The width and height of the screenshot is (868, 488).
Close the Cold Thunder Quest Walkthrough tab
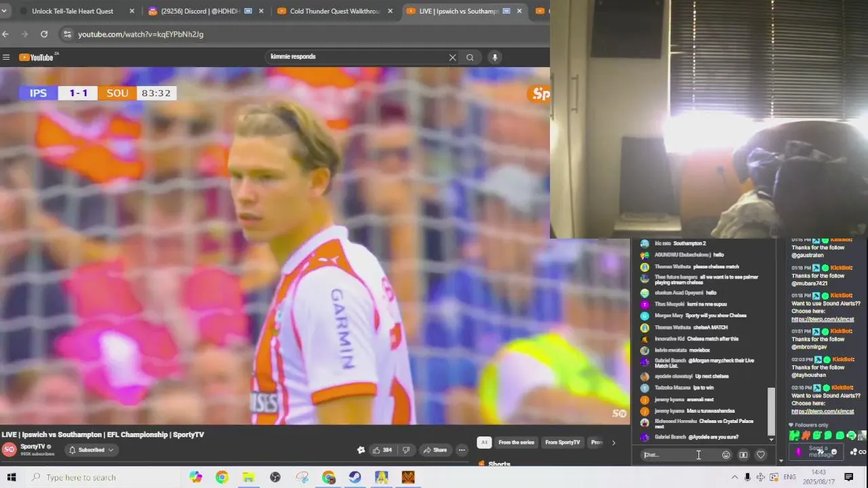tap(390, 11)
